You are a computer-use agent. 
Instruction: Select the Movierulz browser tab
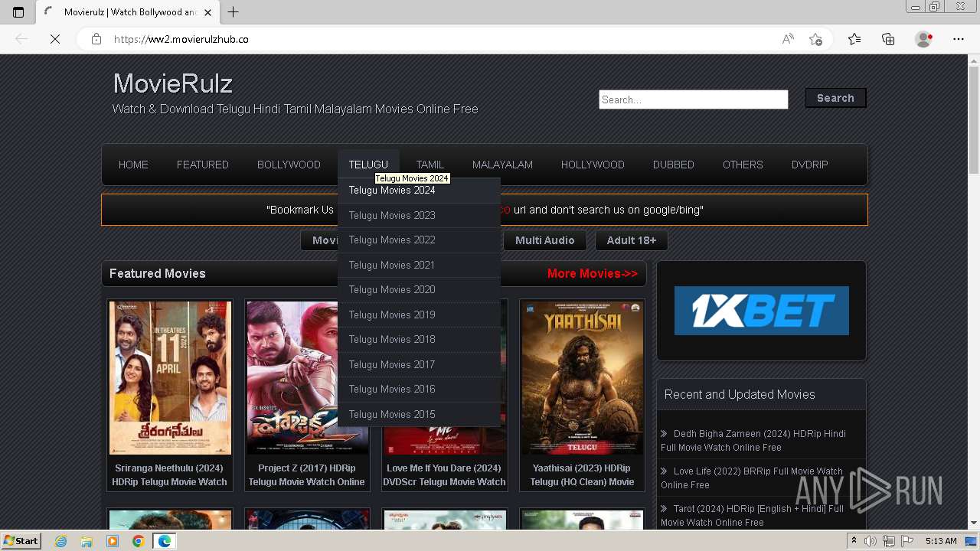[x=126, y=12]
